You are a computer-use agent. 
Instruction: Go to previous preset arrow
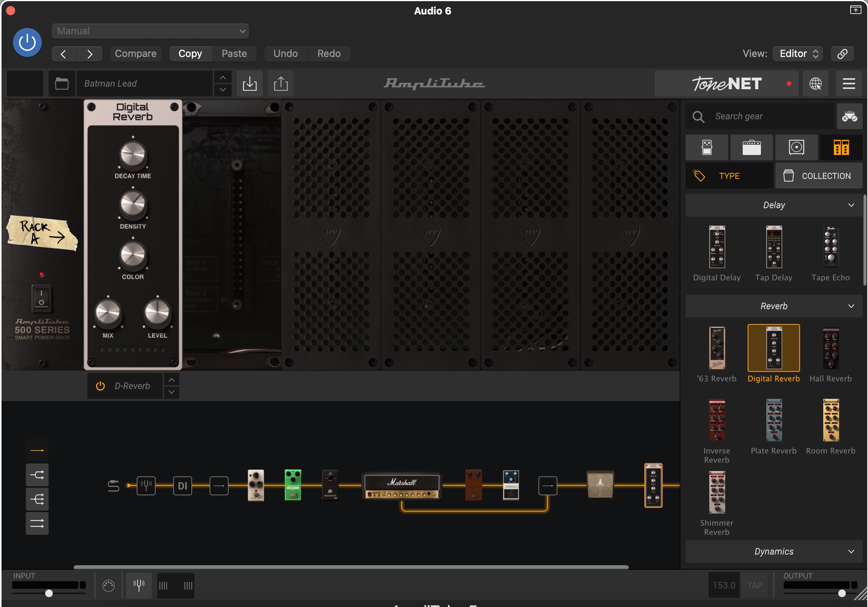coord(64,54)
